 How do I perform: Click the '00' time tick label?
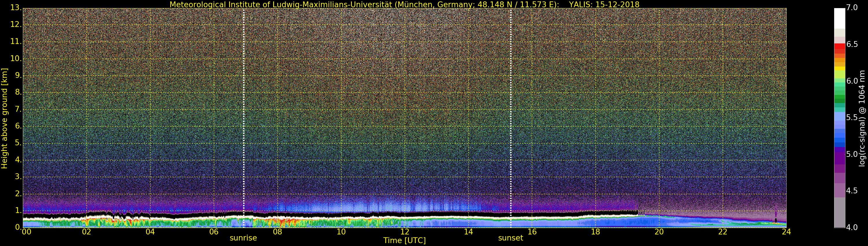(26, 232)
